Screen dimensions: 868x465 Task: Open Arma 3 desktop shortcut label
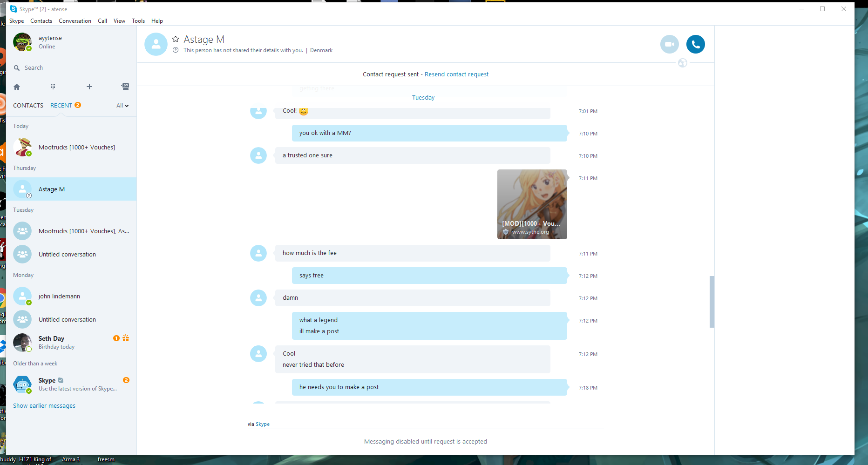(x=71, y=459)
